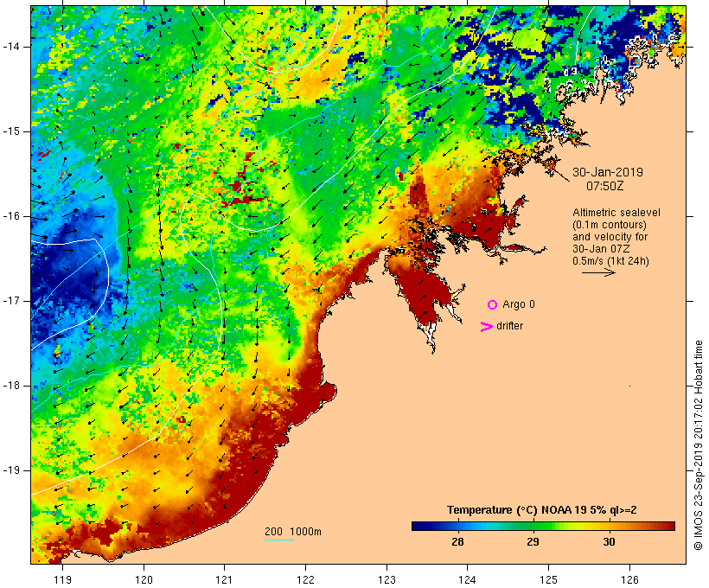Image resolution: width=709 pixels, height=588 pixels.
Task: Click the '07:50Z' time text
Action: point(605,186)
